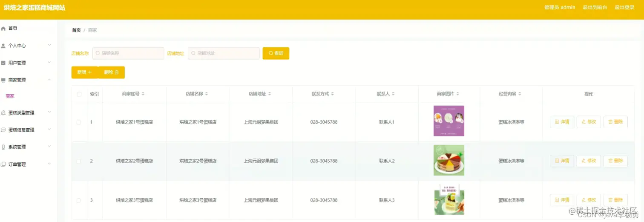The height and width of the screenshot is (222, 644).
Task: Open the 系统管理 sidebar label
Action: pos(17,147)
